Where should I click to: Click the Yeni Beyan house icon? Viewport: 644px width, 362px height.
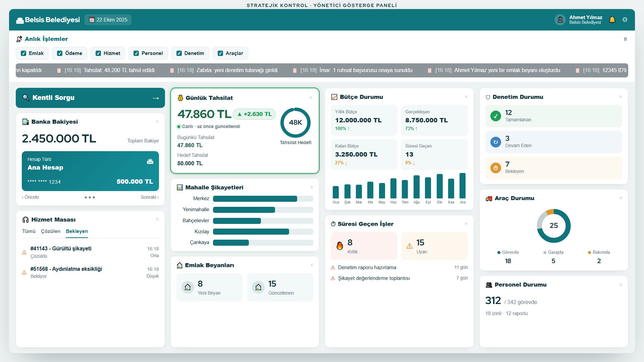tap(188, 287)
